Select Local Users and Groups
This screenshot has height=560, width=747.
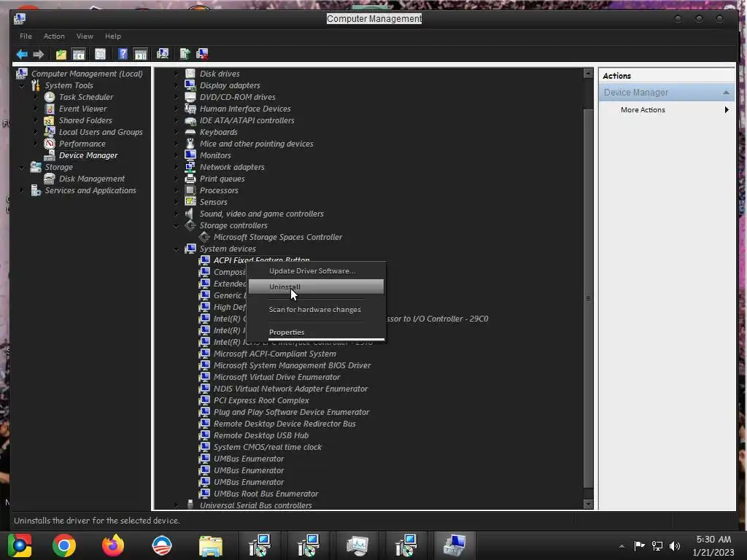[x=101, y=132]
